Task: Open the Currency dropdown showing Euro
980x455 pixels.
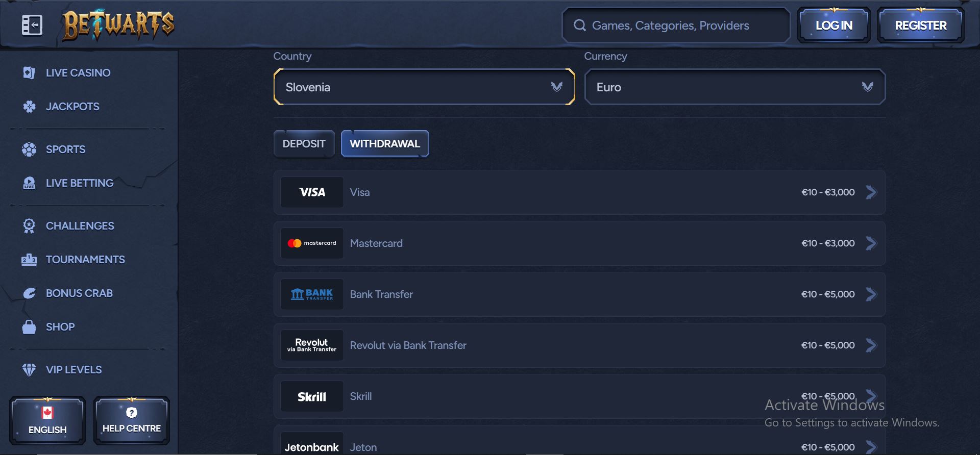Action: 734,87
